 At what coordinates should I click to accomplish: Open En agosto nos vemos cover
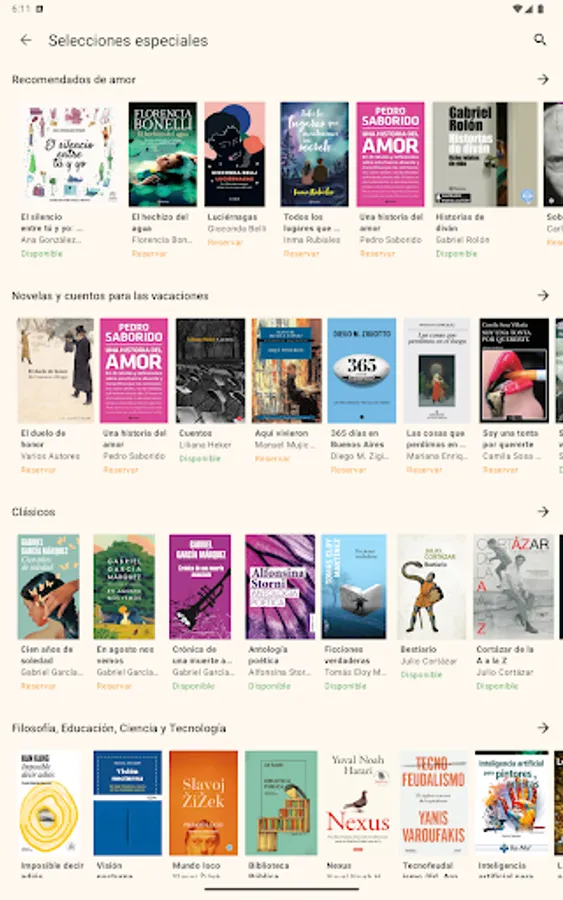(124, 587)
